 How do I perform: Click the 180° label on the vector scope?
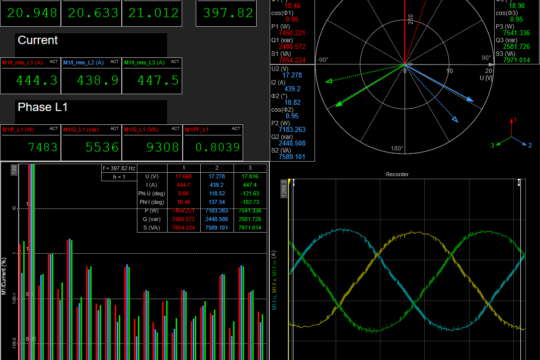coord(397,148)
